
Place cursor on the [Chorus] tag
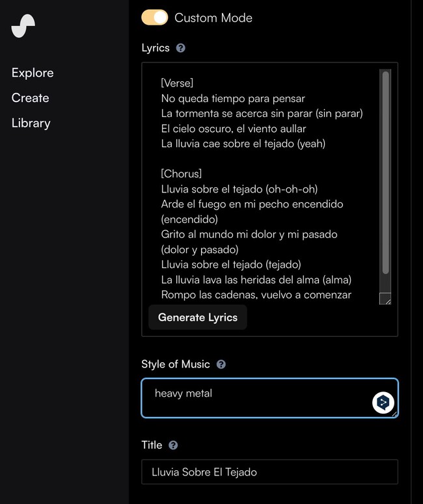click(182, 174)
